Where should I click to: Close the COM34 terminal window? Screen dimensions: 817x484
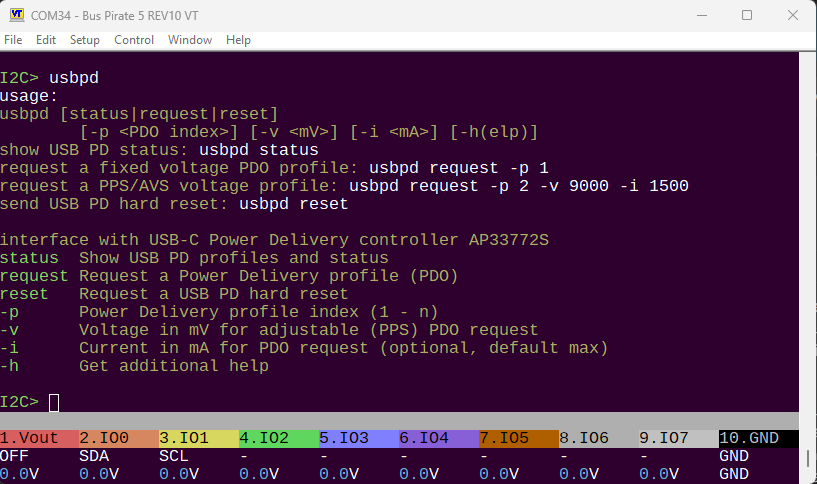792,15
